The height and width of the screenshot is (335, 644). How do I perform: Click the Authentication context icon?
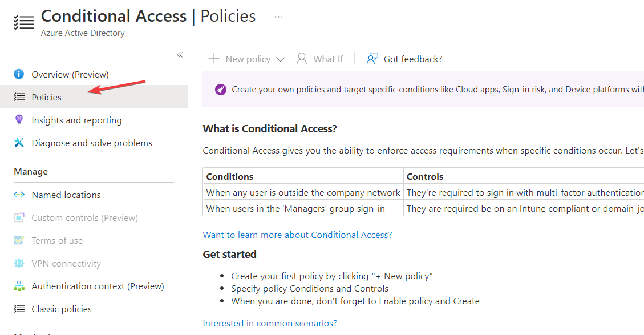pos(19,286)
